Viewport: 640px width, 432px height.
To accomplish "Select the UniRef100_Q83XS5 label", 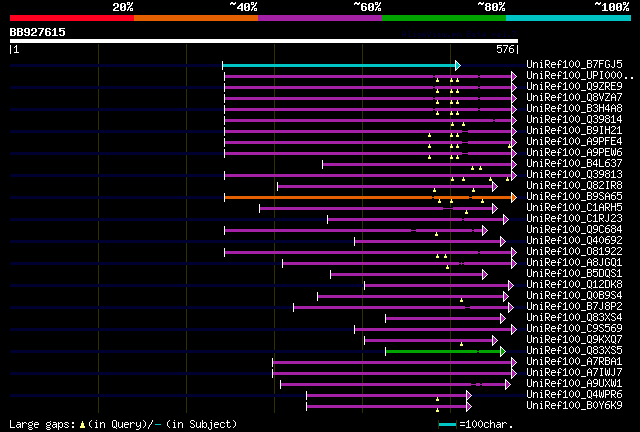I will [574, 350].
